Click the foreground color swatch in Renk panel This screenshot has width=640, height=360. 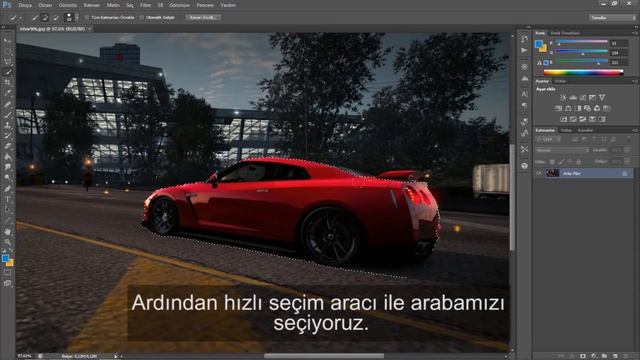pyautogui.click(x=539, y=43)
